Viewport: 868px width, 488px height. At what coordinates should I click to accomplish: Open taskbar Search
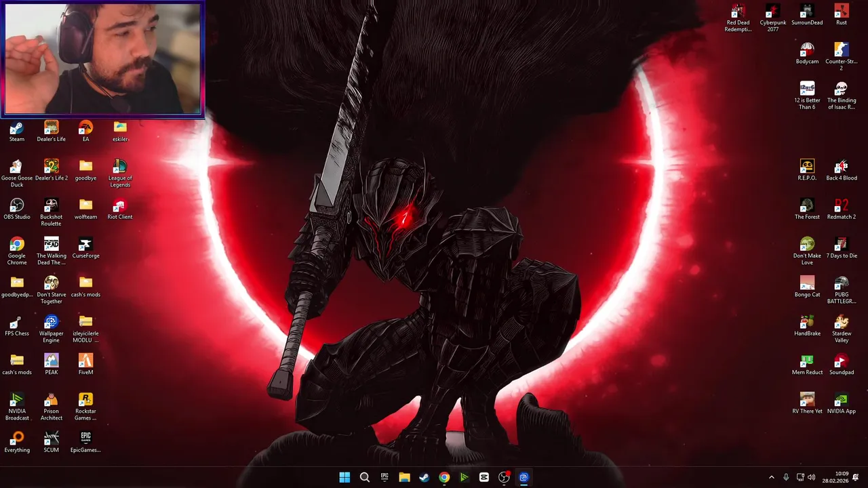(364, 477)
